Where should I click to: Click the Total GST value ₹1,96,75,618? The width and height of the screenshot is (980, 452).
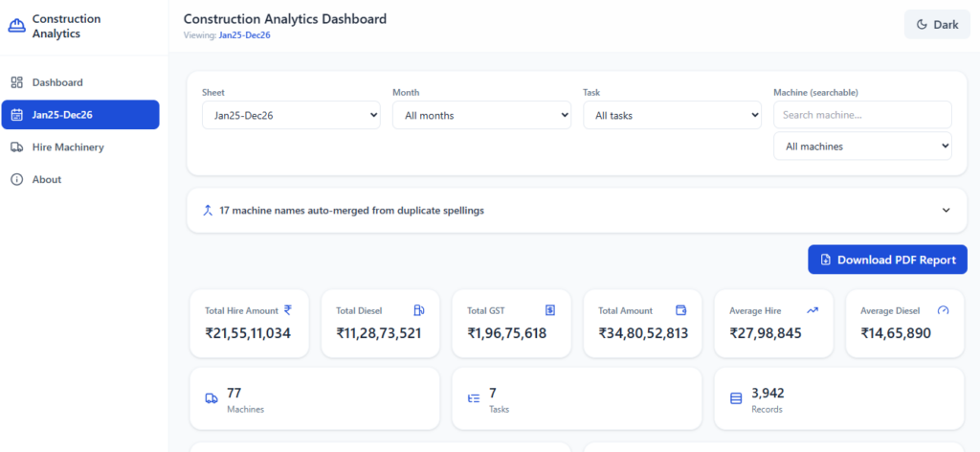click(507, 333)
